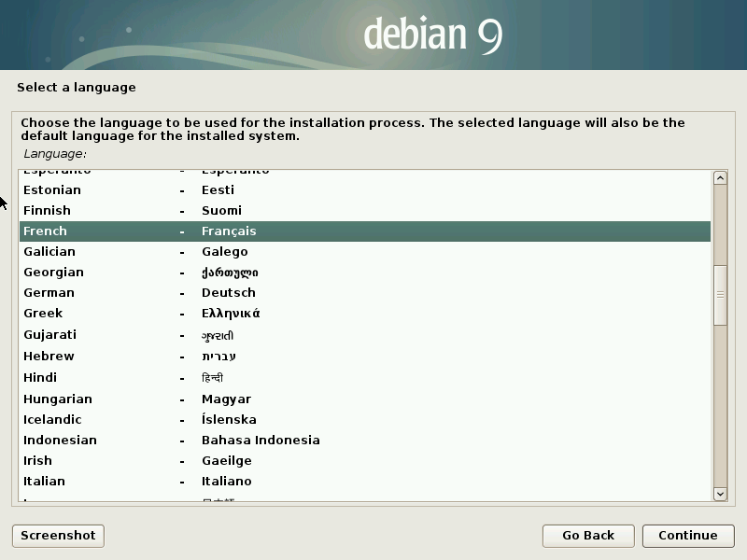Click the Continue button

[687, 535]
